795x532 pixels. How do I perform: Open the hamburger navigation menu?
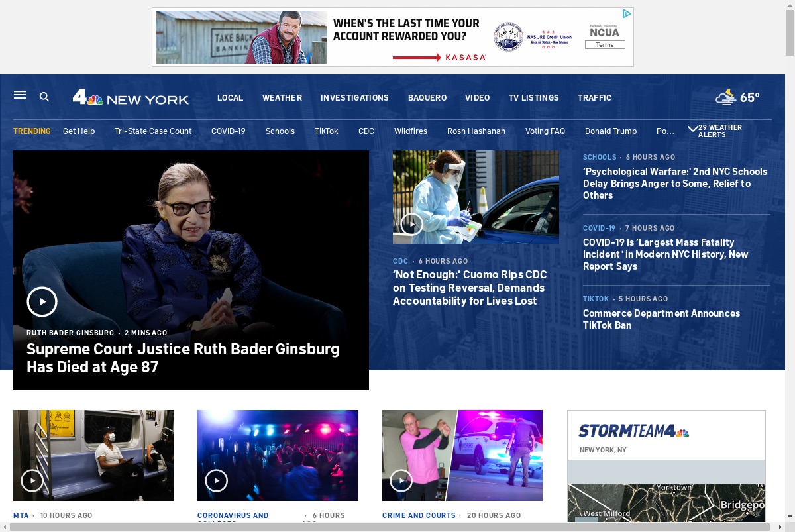[x=20, y=95]
